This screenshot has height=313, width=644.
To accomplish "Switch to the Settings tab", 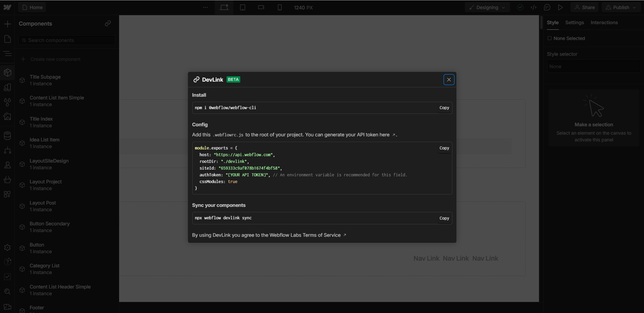I will coord(574,23).
